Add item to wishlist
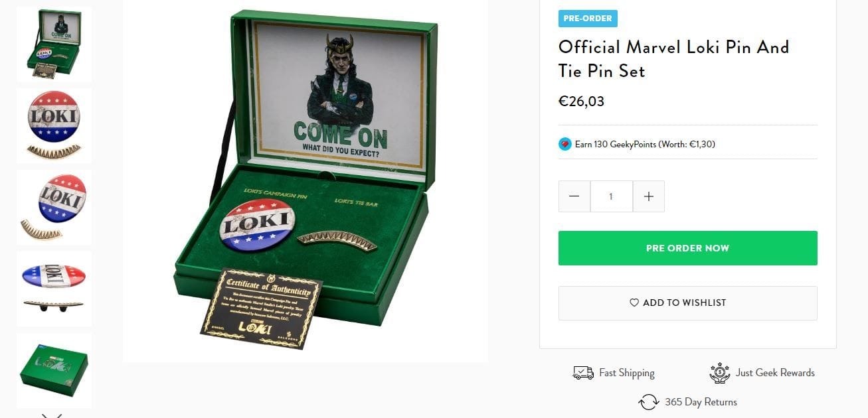Image resolution: width=868 pixels, height=418 pixels. pyautogui.click(x=687, y=303)
